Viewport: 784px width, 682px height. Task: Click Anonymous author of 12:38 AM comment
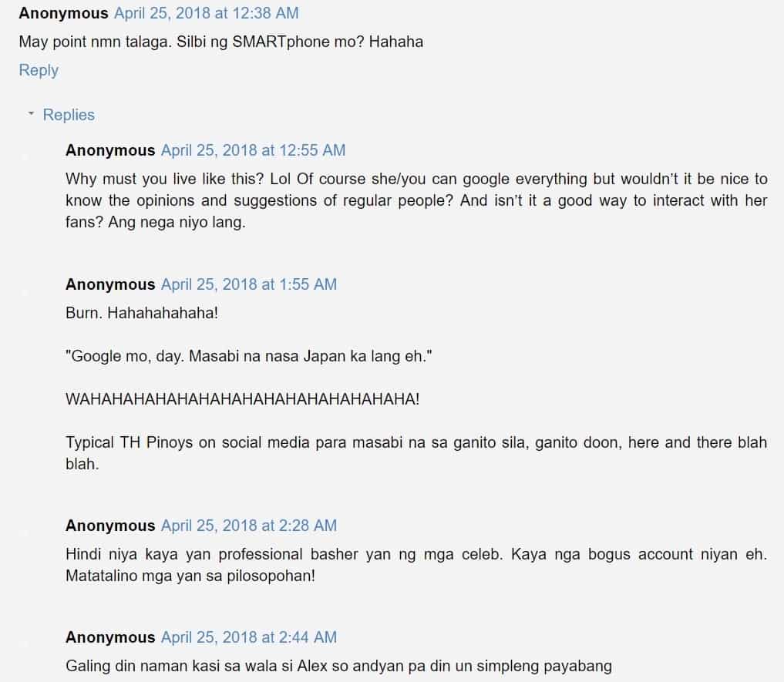[x=63, y=13]
